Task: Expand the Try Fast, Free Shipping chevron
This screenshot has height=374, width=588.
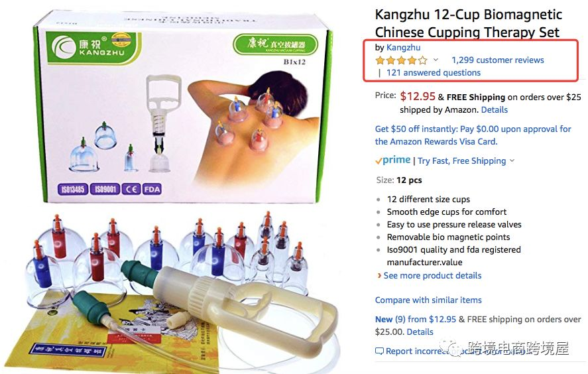Action: [512, 160]
